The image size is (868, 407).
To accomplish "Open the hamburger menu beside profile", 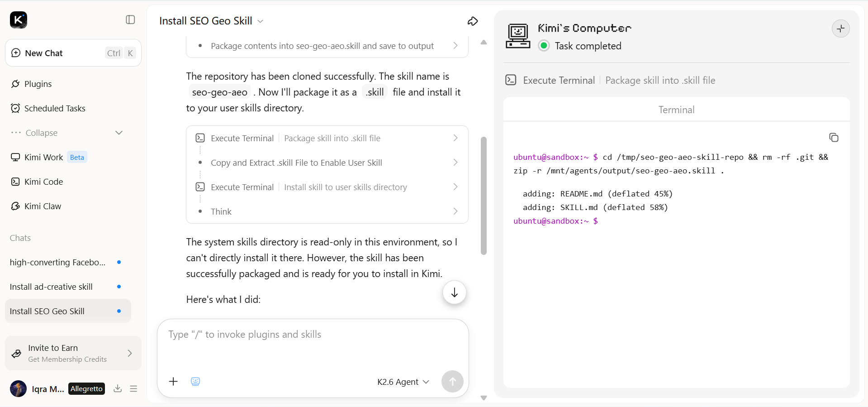I will tap(133, 388).
